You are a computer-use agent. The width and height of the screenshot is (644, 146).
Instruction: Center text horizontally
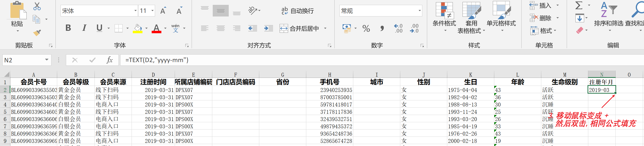point(221,28)
